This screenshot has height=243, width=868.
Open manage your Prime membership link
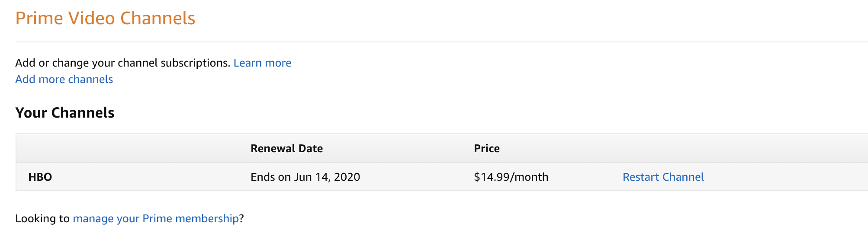click(x=156, y=218)
